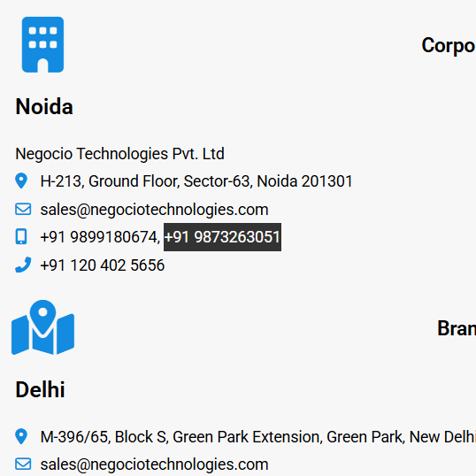The width and height of the screenshot is (476, 476).
Task: Click the Negocio Technologies Pvt. Ltd text
Action: pos(119,154)
